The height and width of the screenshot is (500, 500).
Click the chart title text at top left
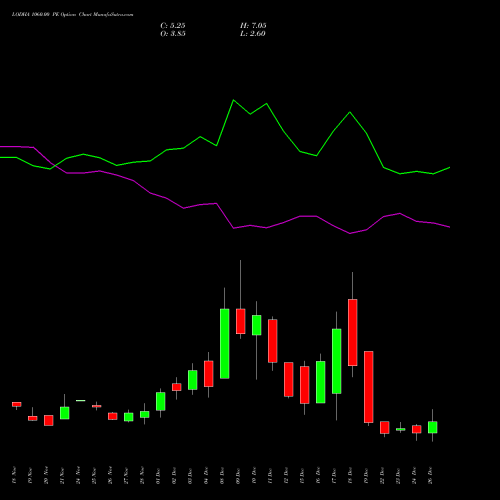72,15
